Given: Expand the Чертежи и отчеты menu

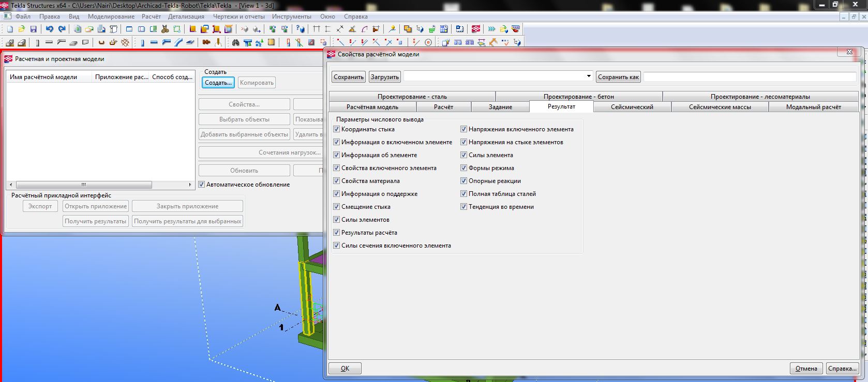Looking at the screenshot, I should pyautogui.click(x=239, y=17).
